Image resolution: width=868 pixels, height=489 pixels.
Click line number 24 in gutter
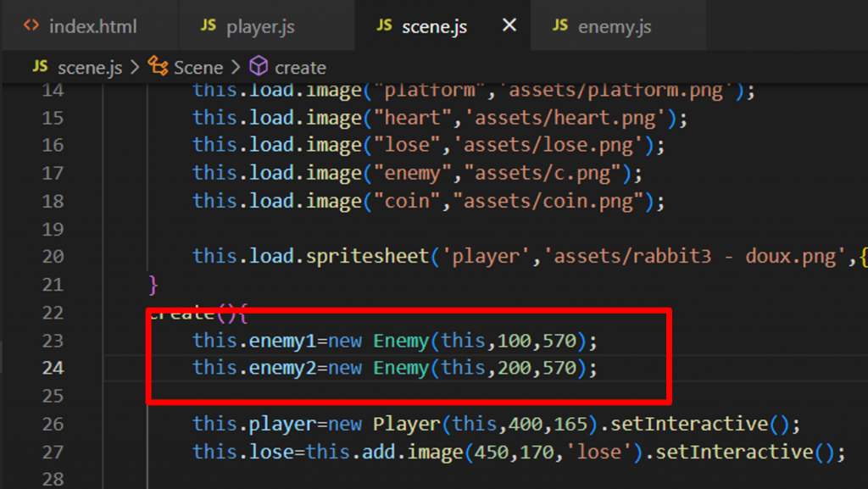pos(53,369)
